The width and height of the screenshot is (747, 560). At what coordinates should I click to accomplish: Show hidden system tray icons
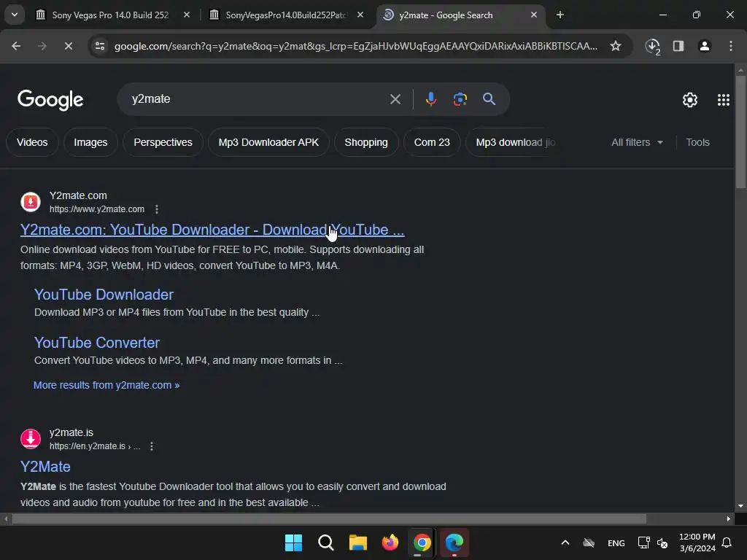[x=565, y=542]
